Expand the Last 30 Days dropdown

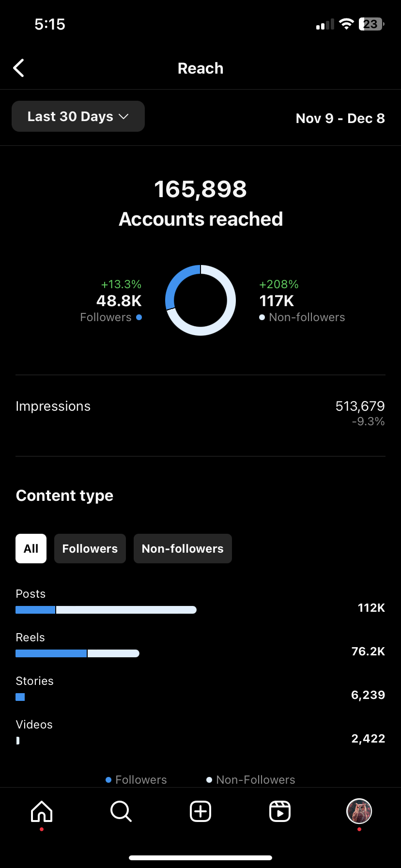(x=78, y=116)
